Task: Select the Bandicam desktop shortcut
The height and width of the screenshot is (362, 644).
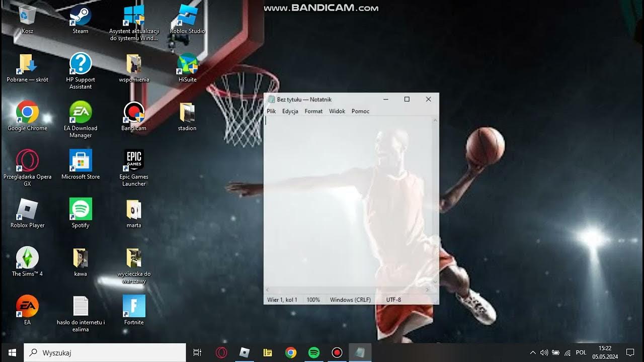Action: pos(134,116)
